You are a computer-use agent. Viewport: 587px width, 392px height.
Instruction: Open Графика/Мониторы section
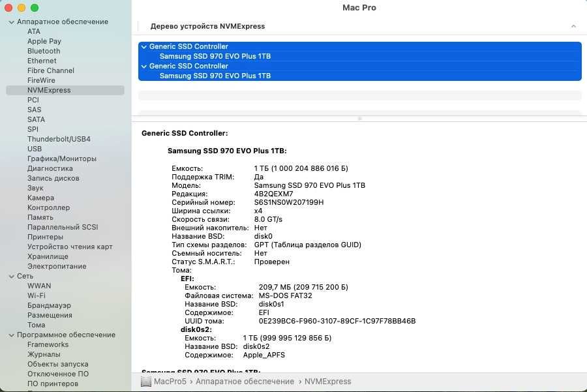pos(62,158)
